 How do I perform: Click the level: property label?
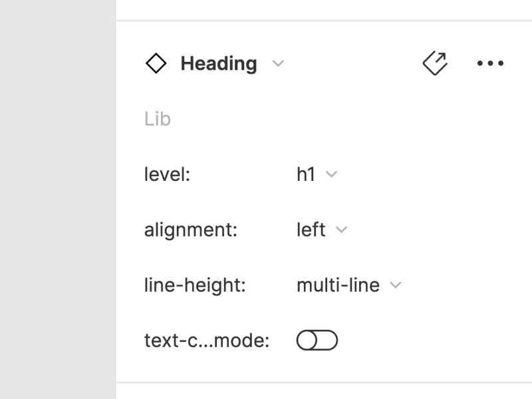click(168, 174)
